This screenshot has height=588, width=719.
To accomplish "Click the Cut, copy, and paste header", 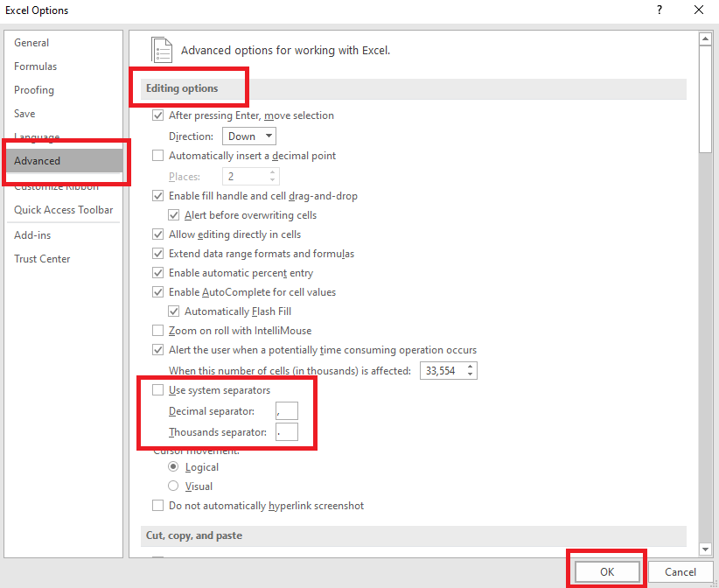I will pyautogui.click(x=194, y=535).
